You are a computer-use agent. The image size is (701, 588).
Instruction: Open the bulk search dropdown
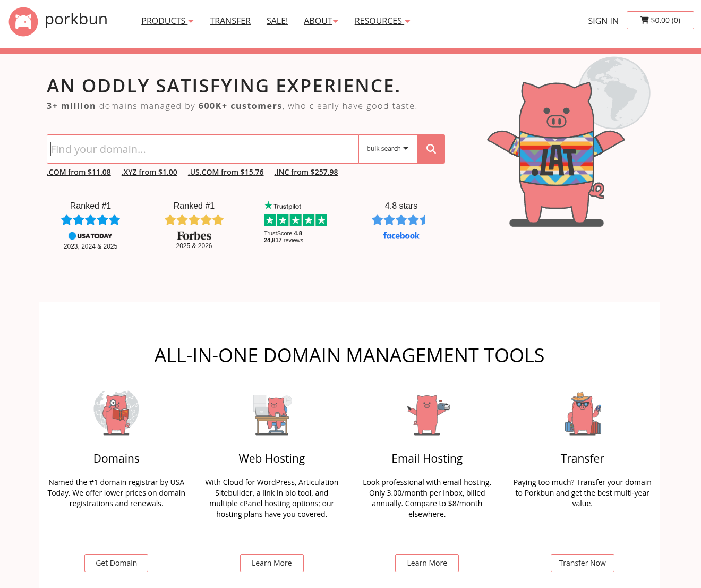[x=388, y=149]
